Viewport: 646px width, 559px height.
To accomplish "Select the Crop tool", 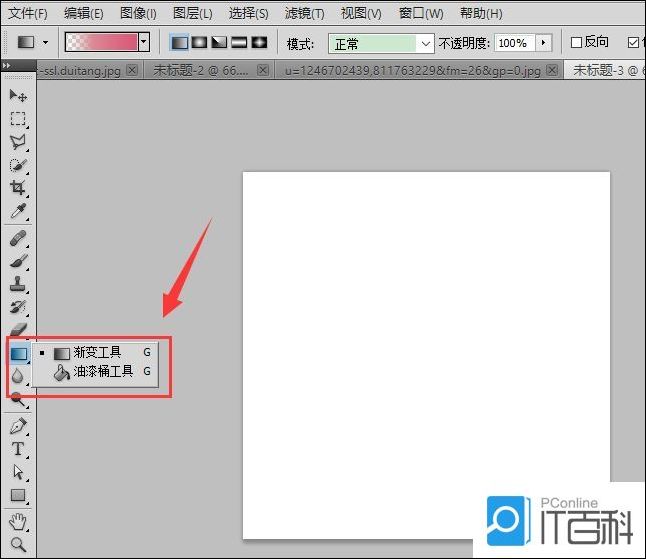I will click(18, 187).
